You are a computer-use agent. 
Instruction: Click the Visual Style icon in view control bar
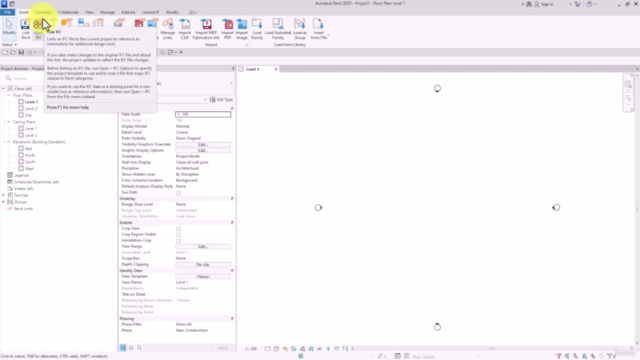pyautogui.click(x=276, y=349)
